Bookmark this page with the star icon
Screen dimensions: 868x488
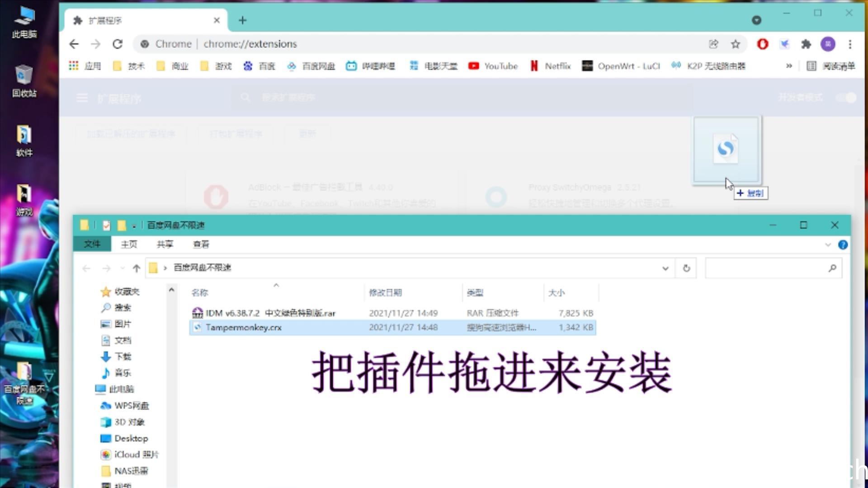[736, 44]
